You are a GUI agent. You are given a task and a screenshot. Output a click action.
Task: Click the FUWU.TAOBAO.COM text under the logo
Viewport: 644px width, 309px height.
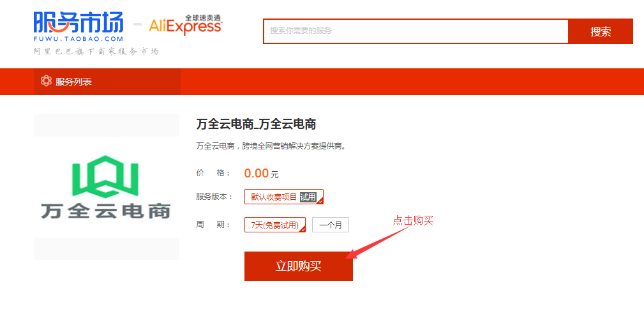[x=79, y=39]
